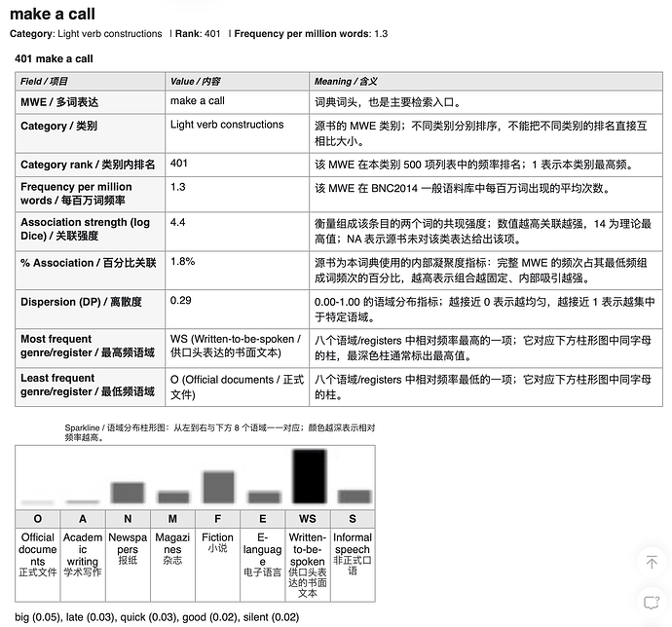Click the Field / 项目 column header
This screenshot has height=627, width=672.
tap(90, 81)
